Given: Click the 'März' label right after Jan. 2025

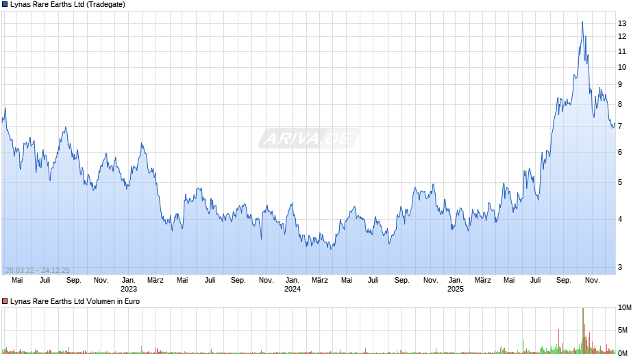Looking at the screenshot, I should click(482, 281).
